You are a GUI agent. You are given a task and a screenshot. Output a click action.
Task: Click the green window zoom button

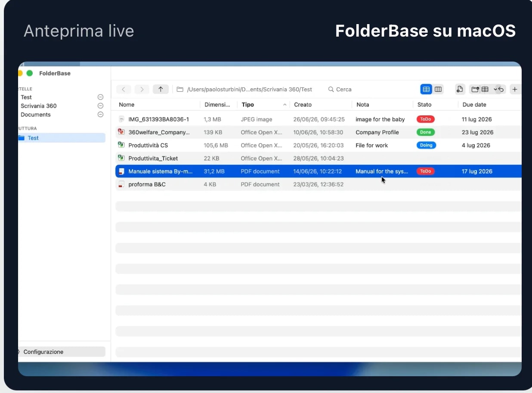[x=30, y=73]
